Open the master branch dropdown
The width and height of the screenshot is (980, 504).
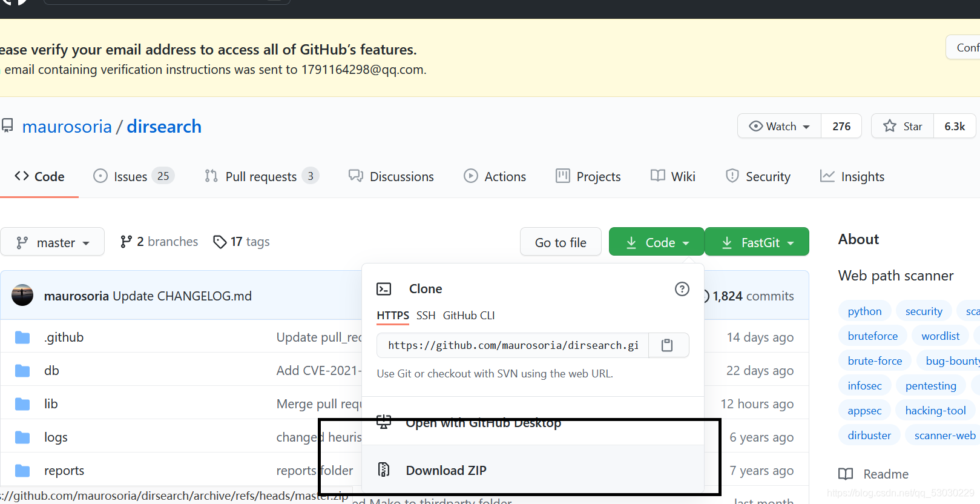coord(53,242)
